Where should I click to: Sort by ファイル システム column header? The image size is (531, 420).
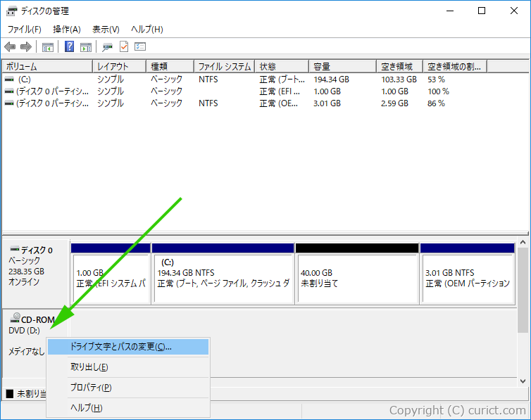(x=225, y=67)
